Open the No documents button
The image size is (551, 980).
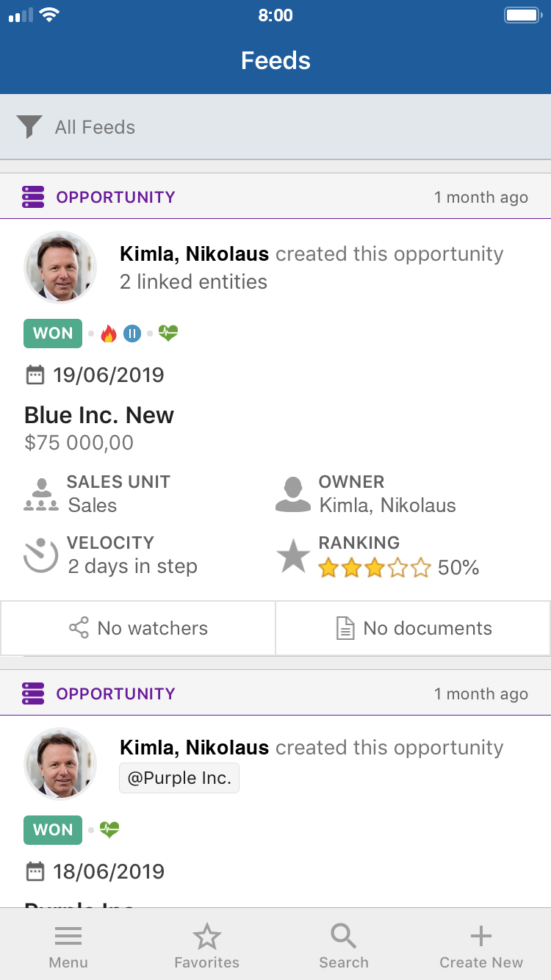pos(414,628)
